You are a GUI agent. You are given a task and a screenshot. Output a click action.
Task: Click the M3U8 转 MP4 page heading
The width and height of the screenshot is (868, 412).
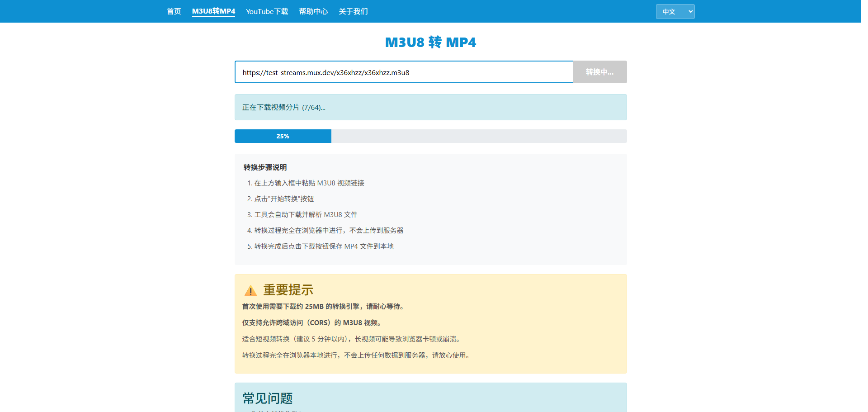coord(430,43)
